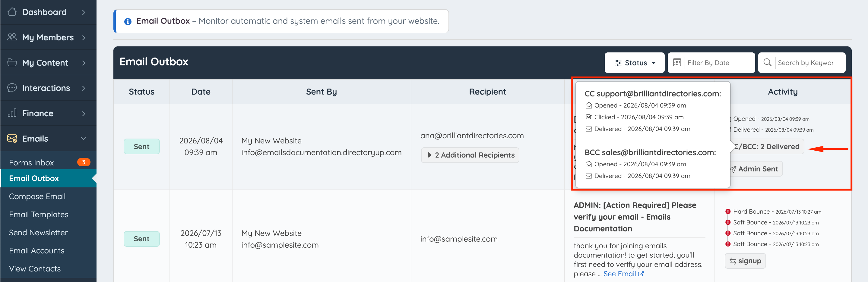Click sender address info@emailsdocumentation.directoryup.com
The width and height of the screenshot is (868, 282).
point(322,152)
